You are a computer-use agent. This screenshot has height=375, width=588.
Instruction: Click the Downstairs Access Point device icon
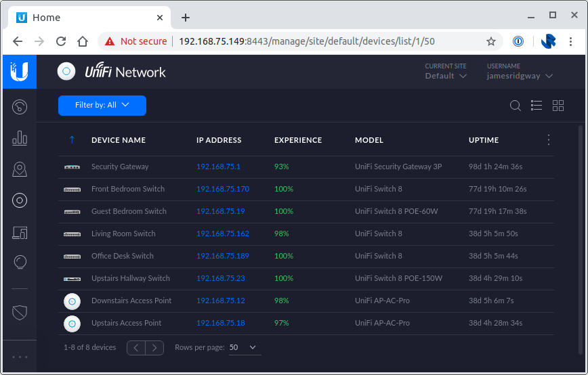pyautogui.click(x=72, y=301)
